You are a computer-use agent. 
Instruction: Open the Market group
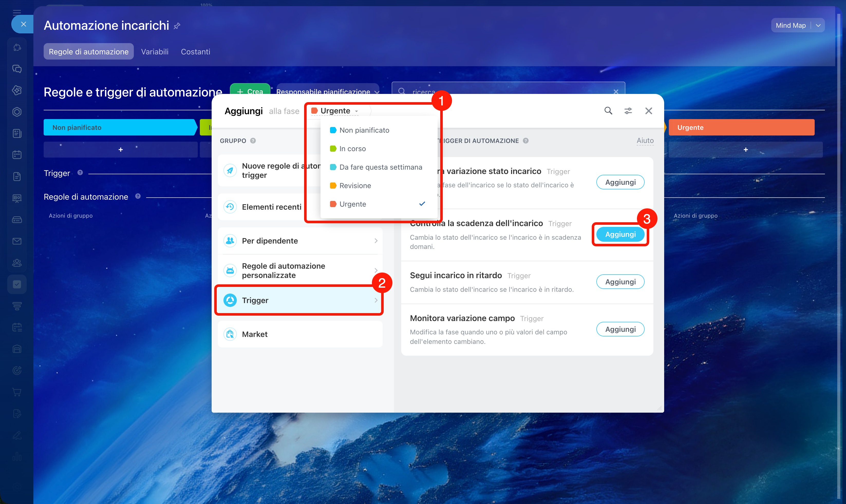[x=300, y=334]
